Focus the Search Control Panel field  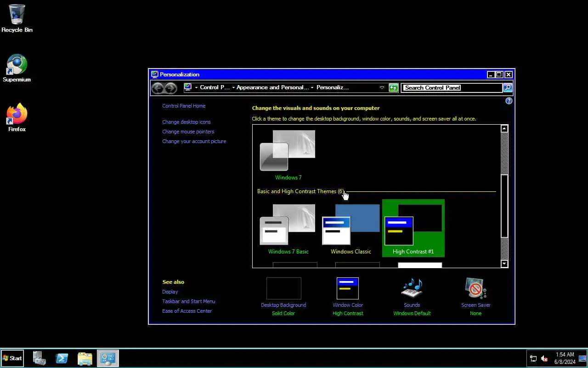point(452,88)
